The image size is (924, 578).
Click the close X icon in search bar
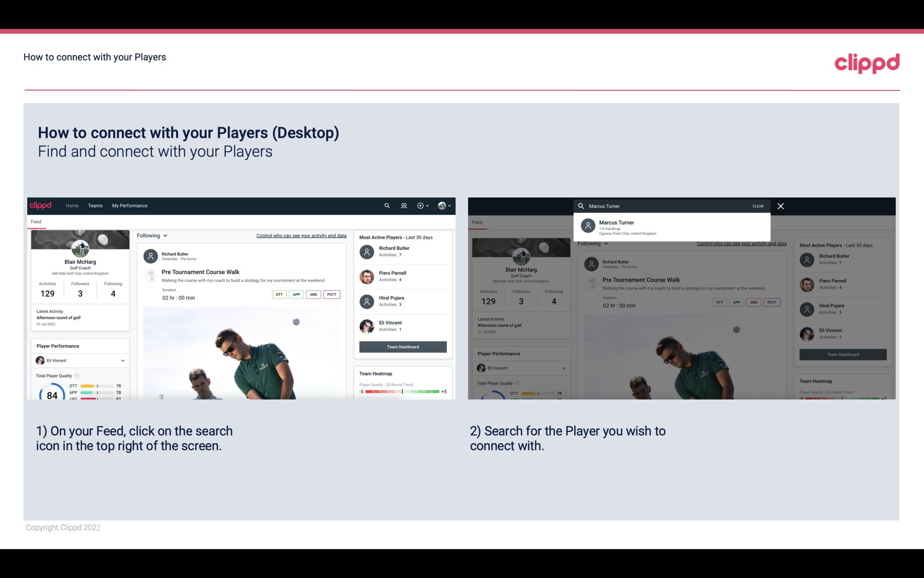[x=781, y=206]
